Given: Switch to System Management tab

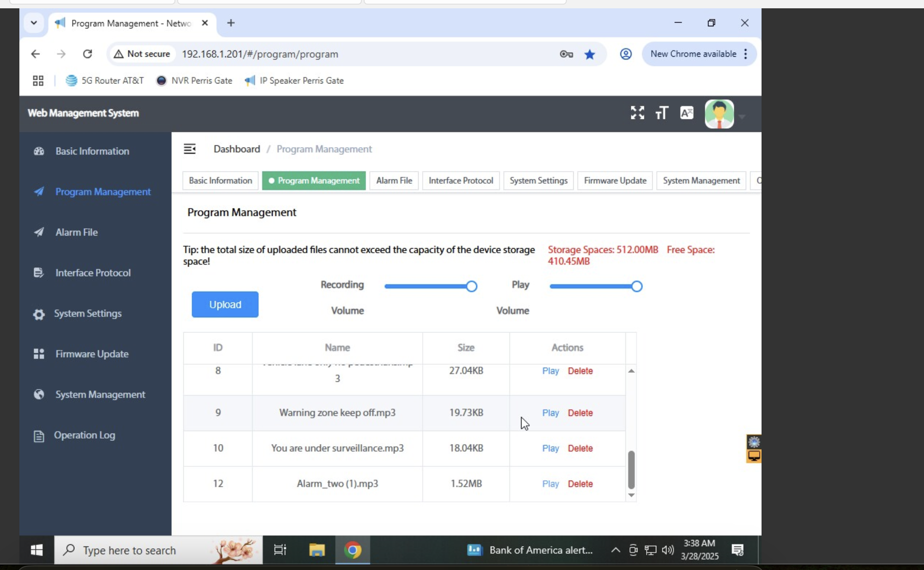Looking at the screenshot, I should click(x=701, y=180).
